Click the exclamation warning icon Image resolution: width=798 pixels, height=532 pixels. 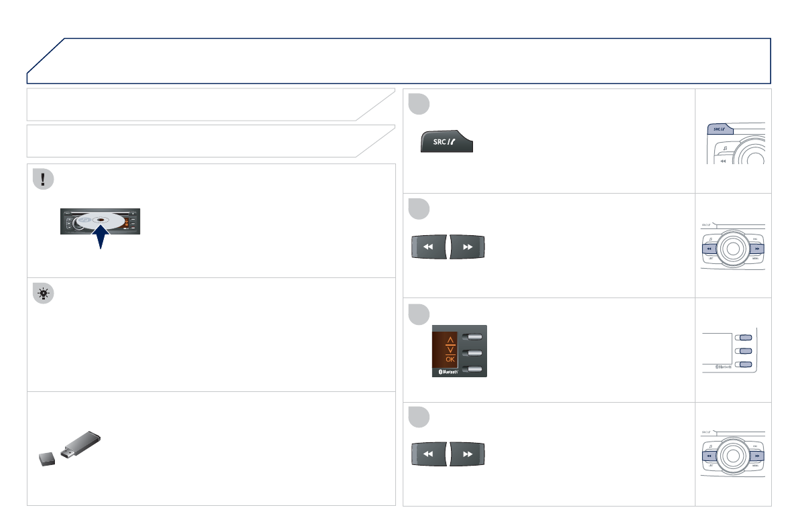pyautogui.click(x=43, y=180)
